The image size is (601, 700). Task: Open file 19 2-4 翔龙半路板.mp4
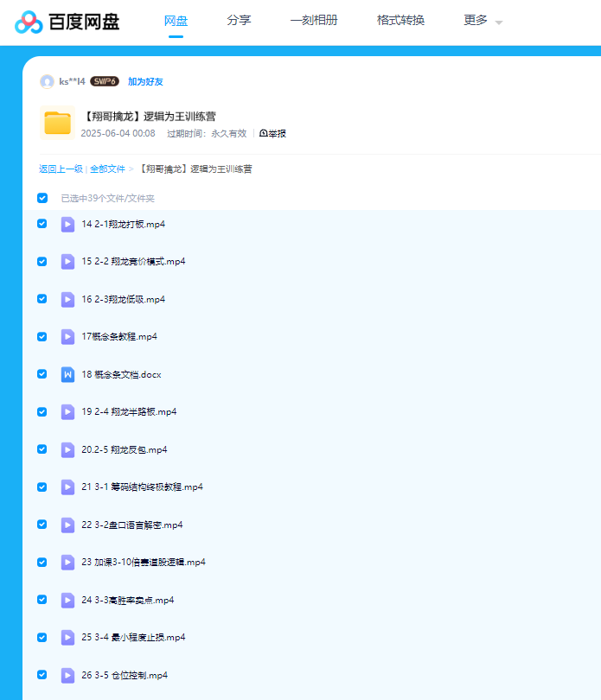pos(129,411)
